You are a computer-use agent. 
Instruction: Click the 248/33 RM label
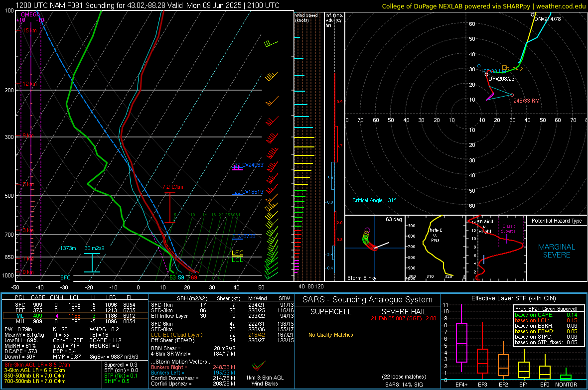(x=527, y=101)
